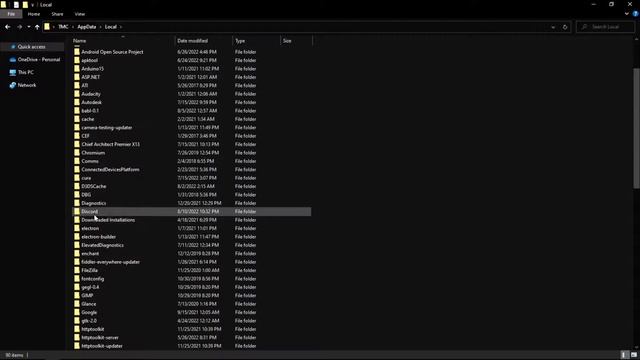Expand the chevron after AppData in breadcrumb
This screenshot has height=360, width=640.
pyautogui.click(x=100, y=27)
